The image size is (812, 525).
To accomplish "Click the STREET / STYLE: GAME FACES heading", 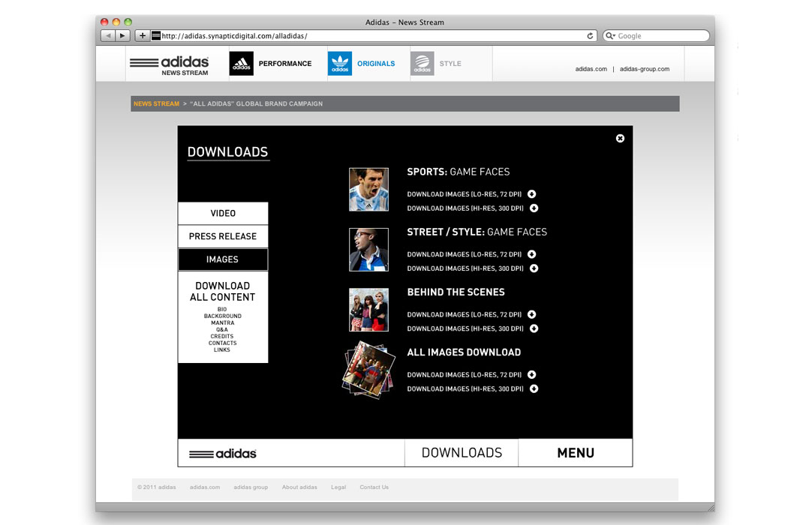I will tap(477, 232).
